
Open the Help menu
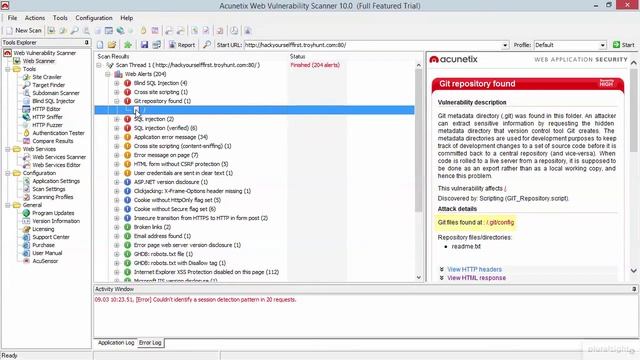click(126, 18)
